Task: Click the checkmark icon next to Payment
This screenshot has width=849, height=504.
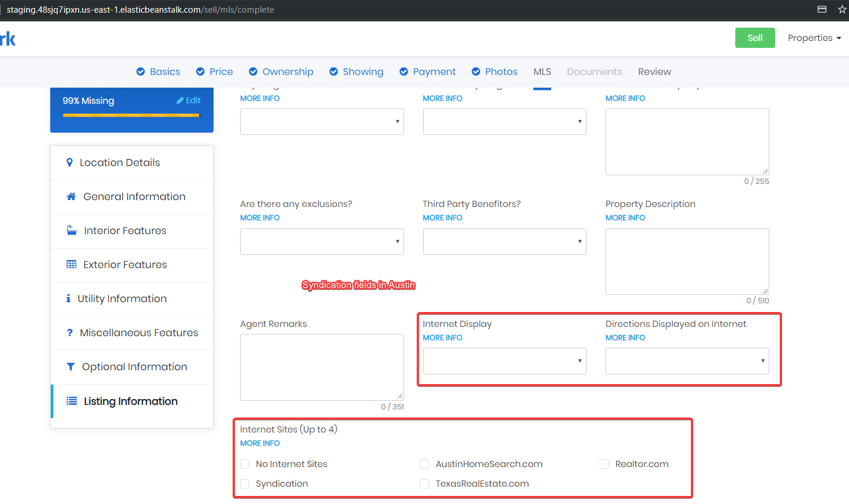Action: tap(404, 72)
